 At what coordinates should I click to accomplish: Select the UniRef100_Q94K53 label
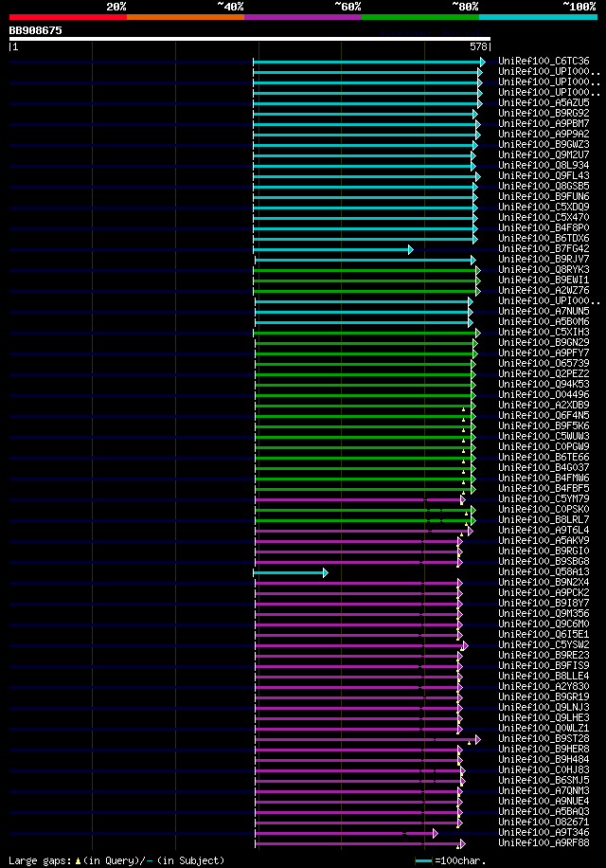point(544,384)
